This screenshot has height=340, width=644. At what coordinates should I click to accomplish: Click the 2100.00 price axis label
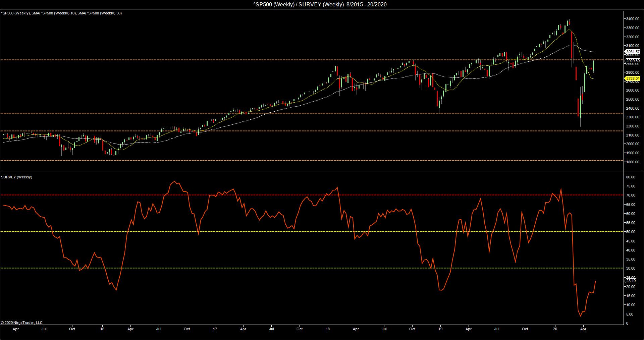point(632,135)
